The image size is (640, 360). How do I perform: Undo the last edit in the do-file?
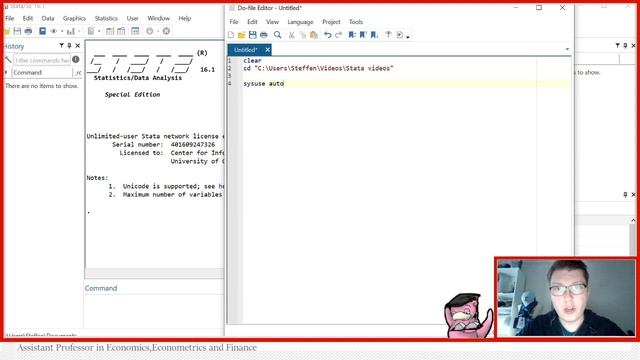click(x=327, y=35)
